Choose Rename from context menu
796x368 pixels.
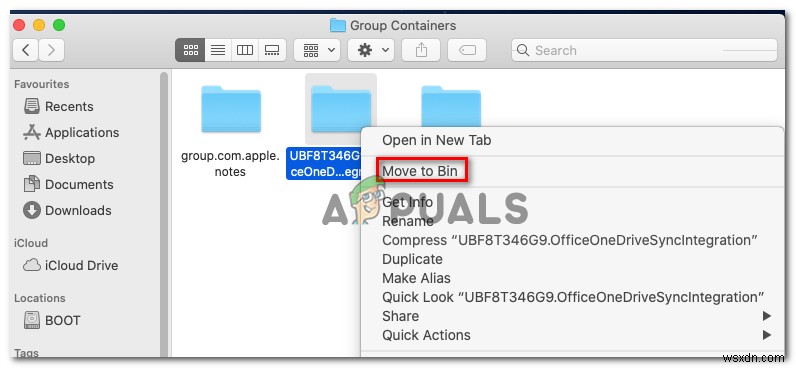[x=408, y=221]
